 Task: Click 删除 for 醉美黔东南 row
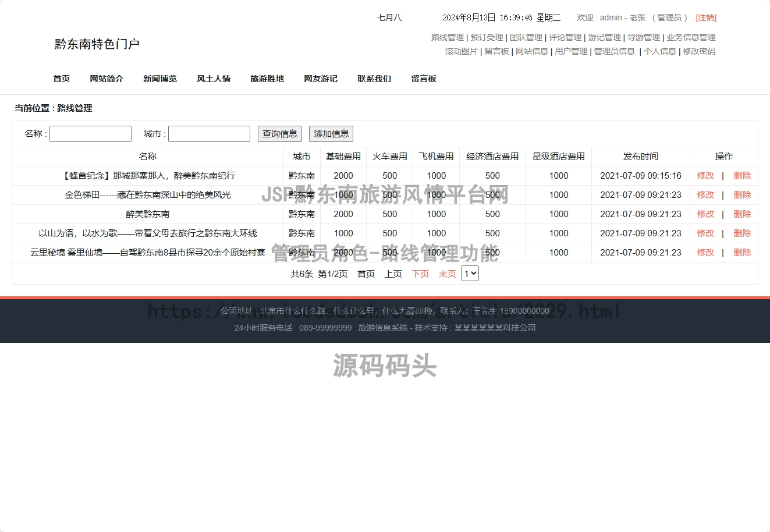point(742,214)
